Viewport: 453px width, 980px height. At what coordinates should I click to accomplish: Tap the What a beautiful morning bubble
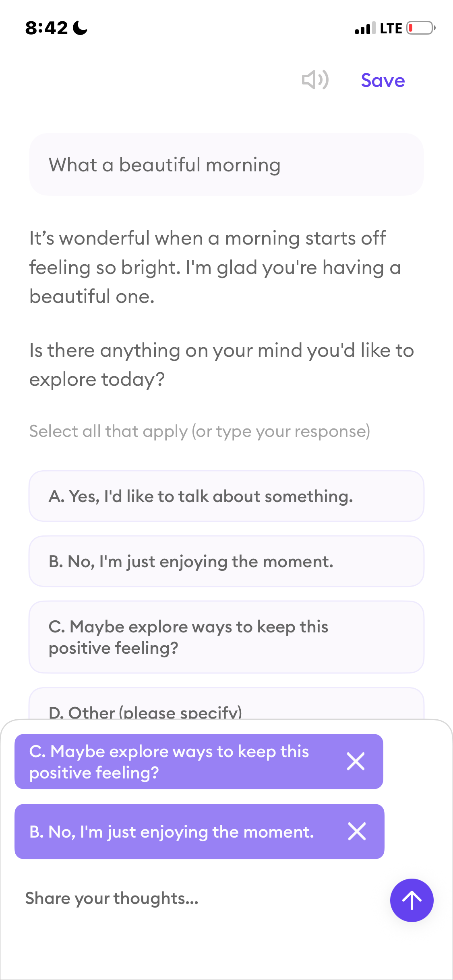[226, 165]
